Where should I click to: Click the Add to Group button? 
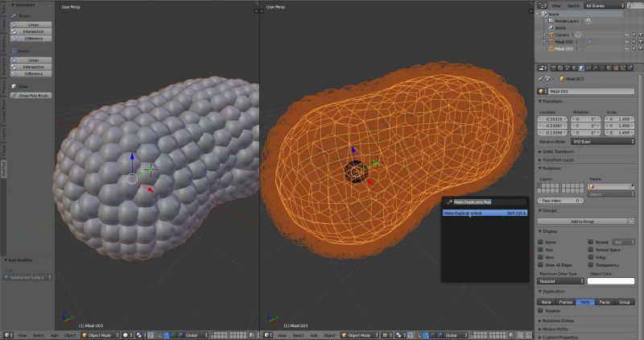pos(582,222)
